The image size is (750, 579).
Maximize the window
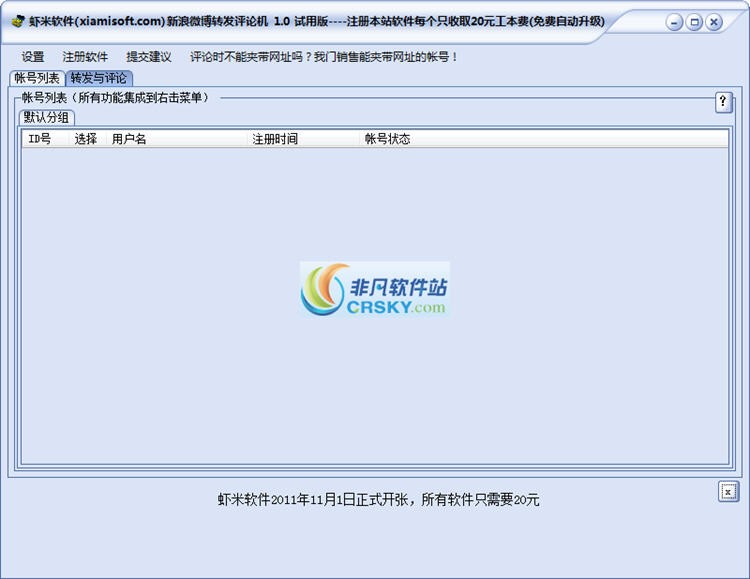694,22
